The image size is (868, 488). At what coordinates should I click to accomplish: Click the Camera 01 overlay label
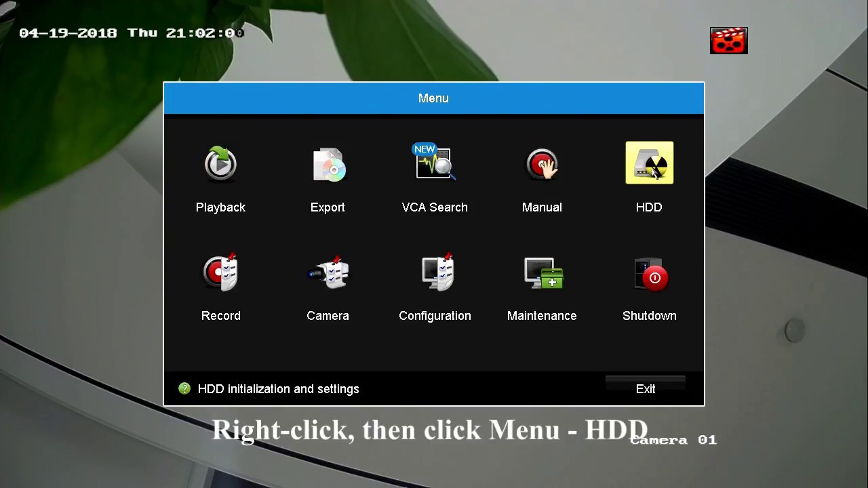click(673, 440)
